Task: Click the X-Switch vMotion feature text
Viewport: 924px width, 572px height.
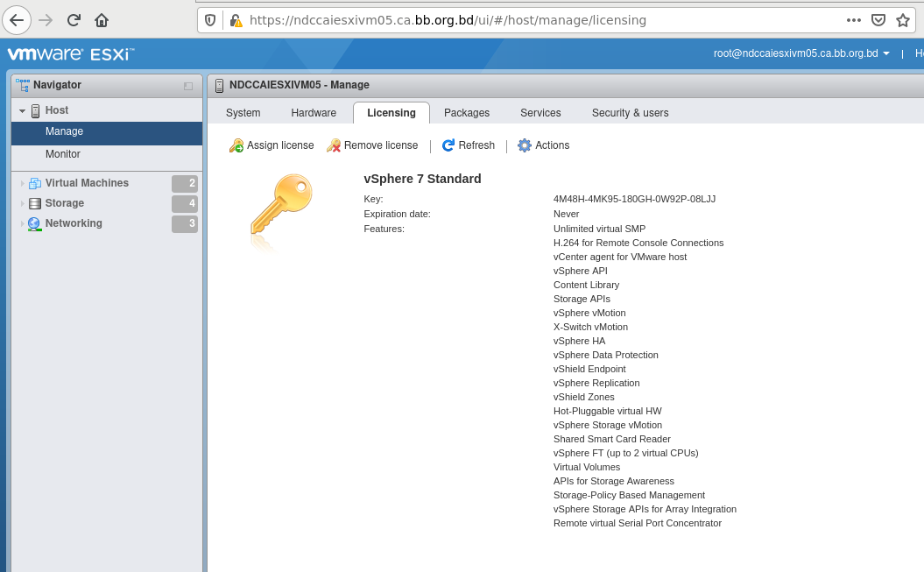Action: (590, 327)
